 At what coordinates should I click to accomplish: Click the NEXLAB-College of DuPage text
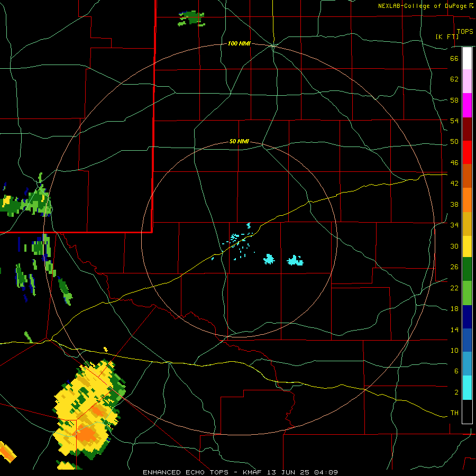tap(423, 6)
